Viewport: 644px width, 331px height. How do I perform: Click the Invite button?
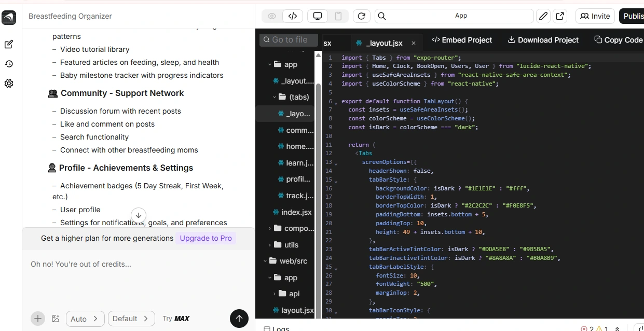coord(595,16)
